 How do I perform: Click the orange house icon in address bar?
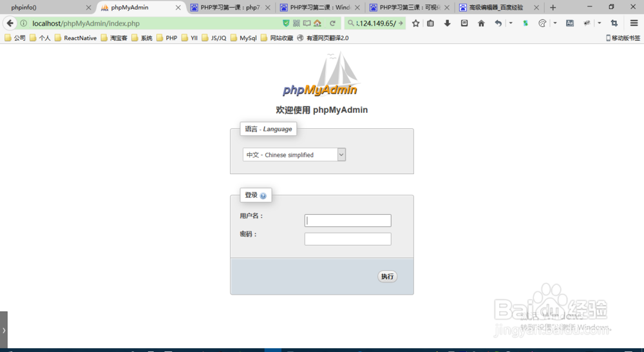click(x=317, y=23)
